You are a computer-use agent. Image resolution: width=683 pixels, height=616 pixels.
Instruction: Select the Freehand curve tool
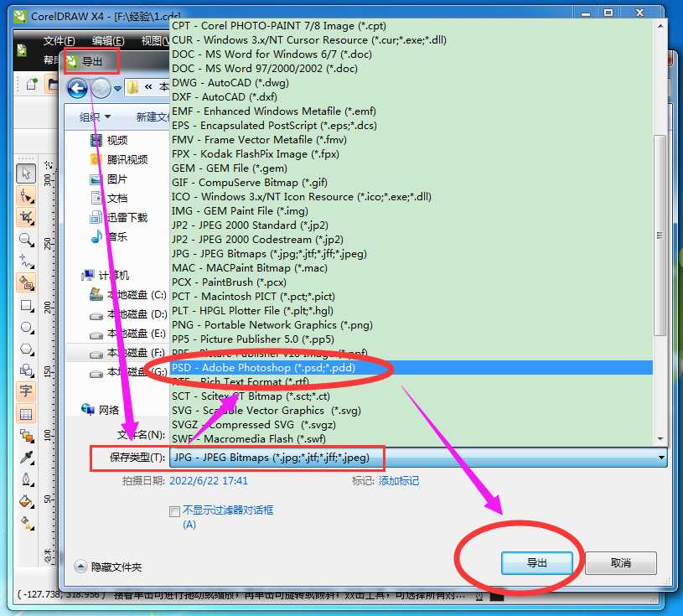(26, 261)
